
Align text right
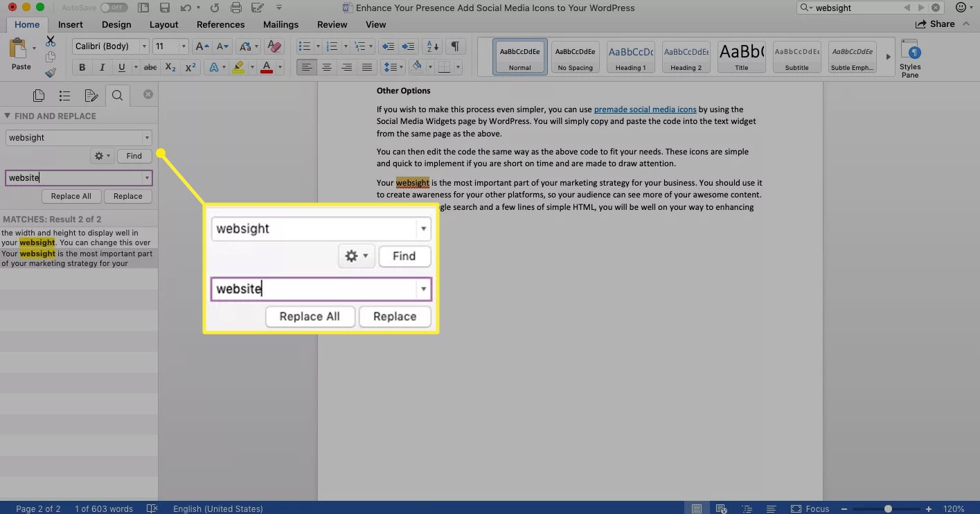(347, 67)
